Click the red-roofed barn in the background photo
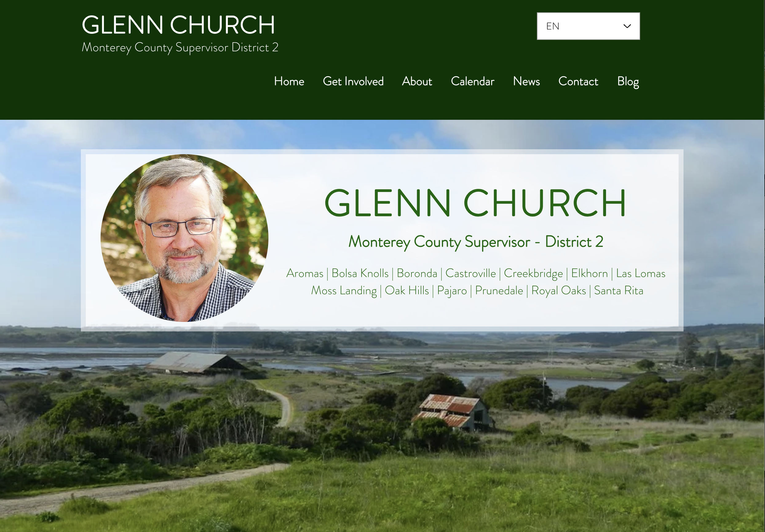The image size is (765, 532). click(452, 412)
